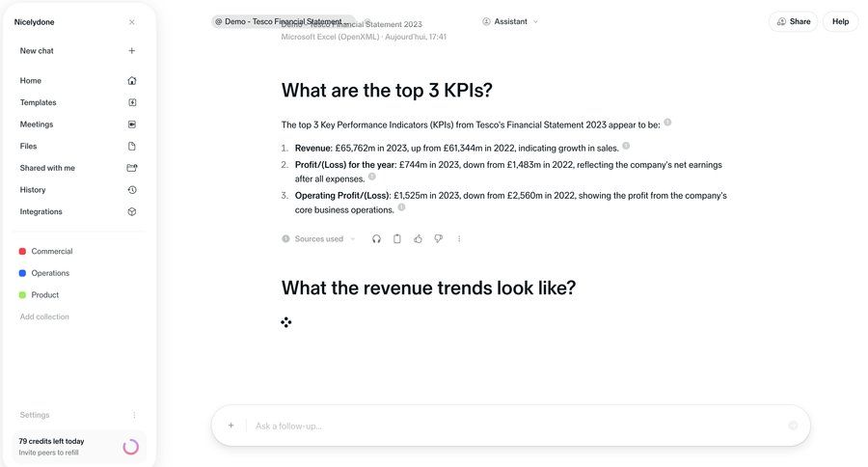The height and width of the screenshot is (467, 868).
Task: Click the red Commercial color dot
Action: 23,251
